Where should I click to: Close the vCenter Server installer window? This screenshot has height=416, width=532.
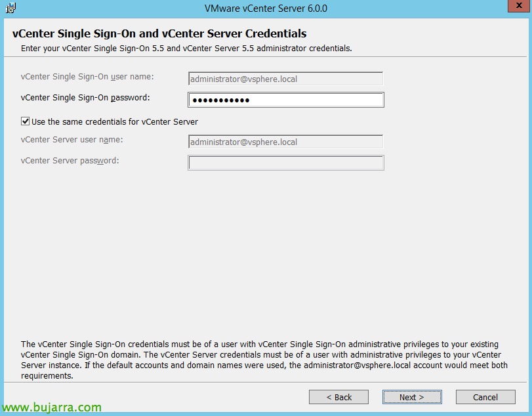[519, 5]
